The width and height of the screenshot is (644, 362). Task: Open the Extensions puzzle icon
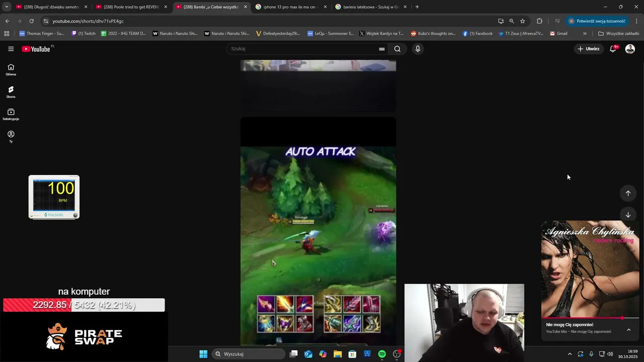pyautogui.click(x=539, y=21)
